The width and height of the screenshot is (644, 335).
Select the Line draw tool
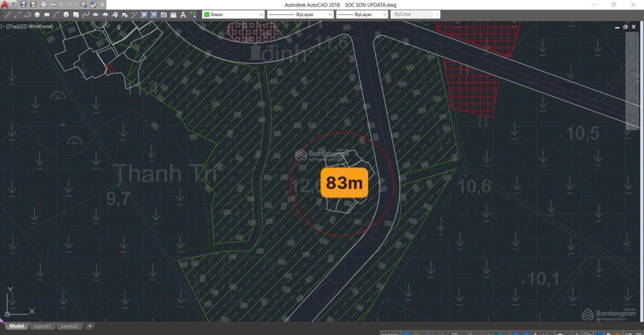pyautogui.click(x=7, y=15)
